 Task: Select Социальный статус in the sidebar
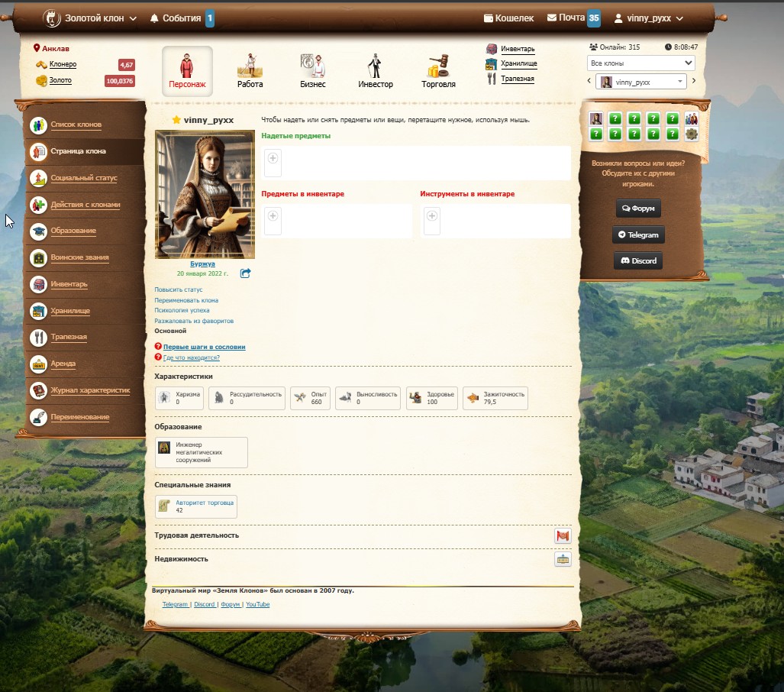coord(84,178)
